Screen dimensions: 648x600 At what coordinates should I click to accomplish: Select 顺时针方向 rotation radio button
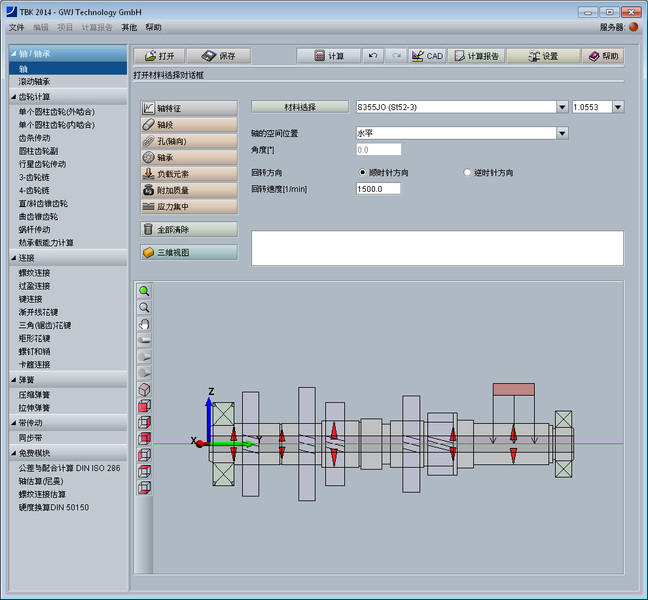[x=363, y=173]
